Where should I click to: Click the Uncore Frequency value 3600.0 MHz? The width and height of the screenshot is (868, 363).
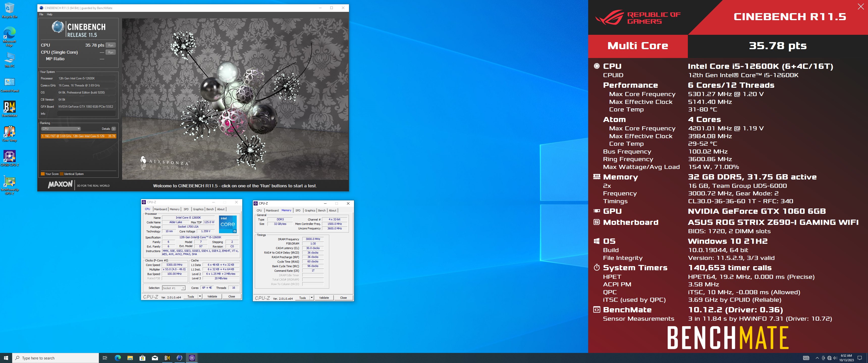click(x=335, y=229)
